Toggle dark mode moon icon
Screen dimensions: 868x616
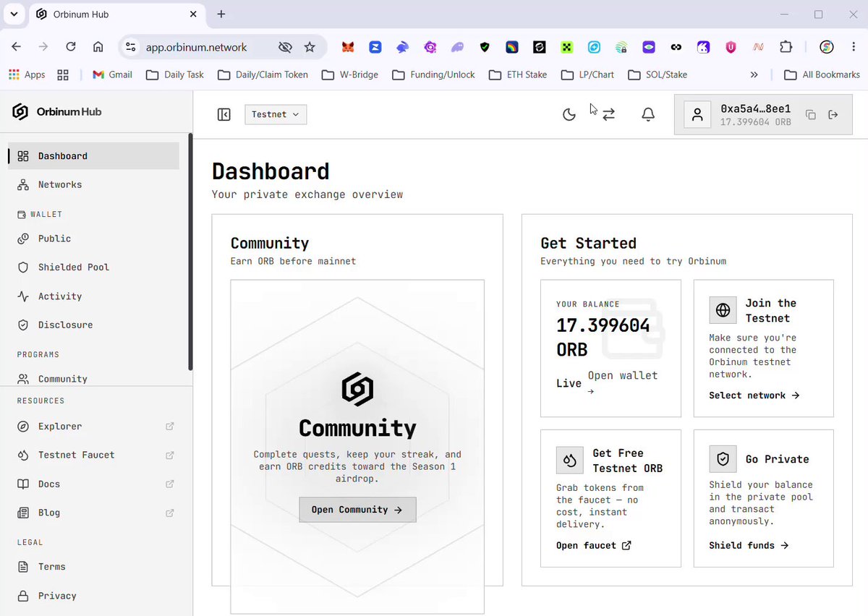point(569,114)
